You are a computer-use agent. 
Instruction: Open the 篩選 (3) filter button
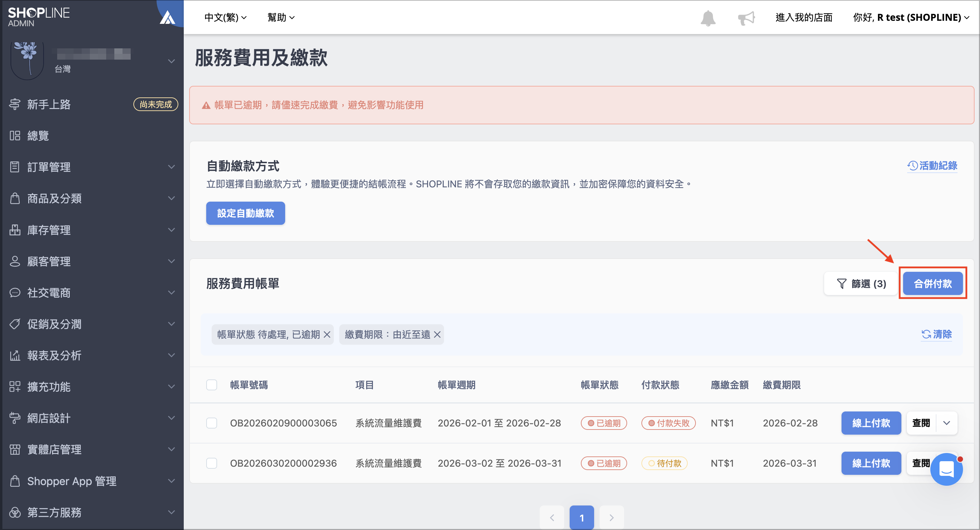(x=861, y=284)
